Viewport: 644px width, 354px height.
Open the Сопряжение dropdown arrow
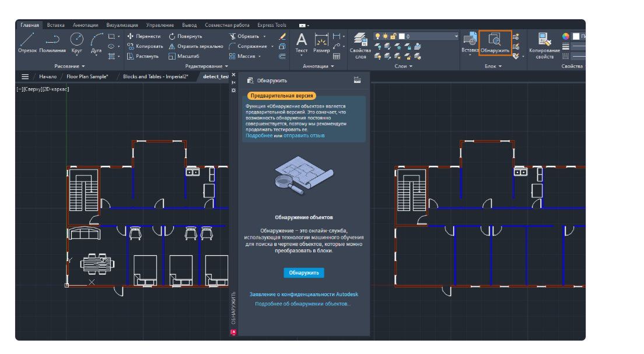pos(272,47)
